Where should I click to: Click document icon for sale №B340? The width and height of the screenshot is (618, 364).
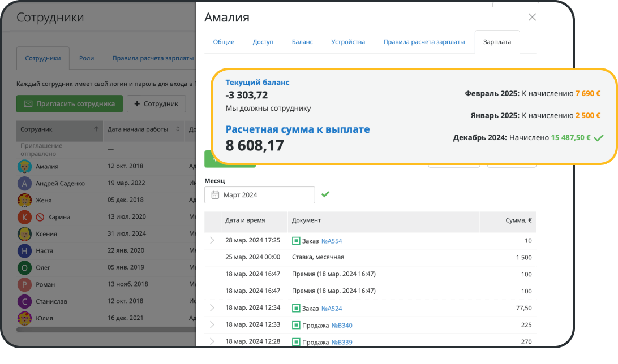(x=296, y=325)
